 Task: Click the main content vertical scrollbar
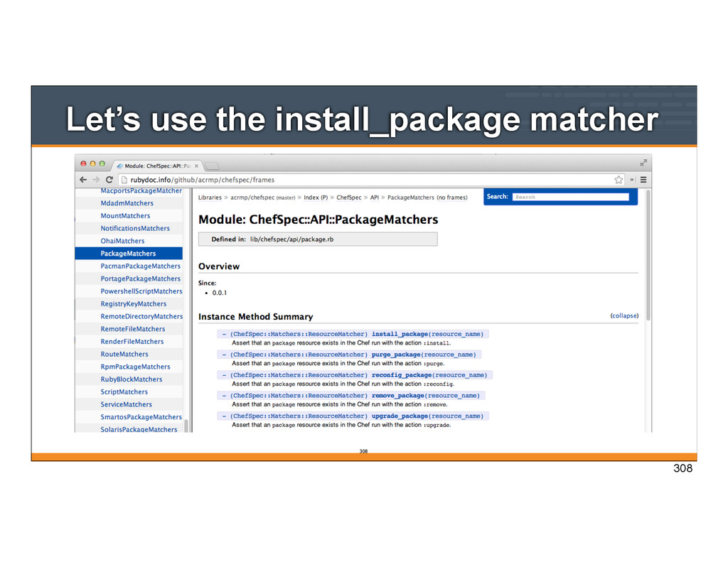(x=648, y=255)
